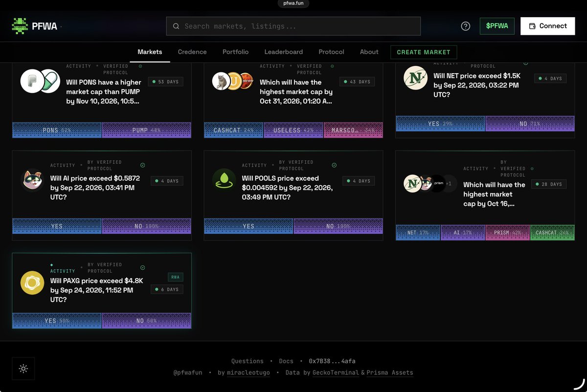Pick the USELESS 42% option
The image size is (587, 392).
point(293,130)
